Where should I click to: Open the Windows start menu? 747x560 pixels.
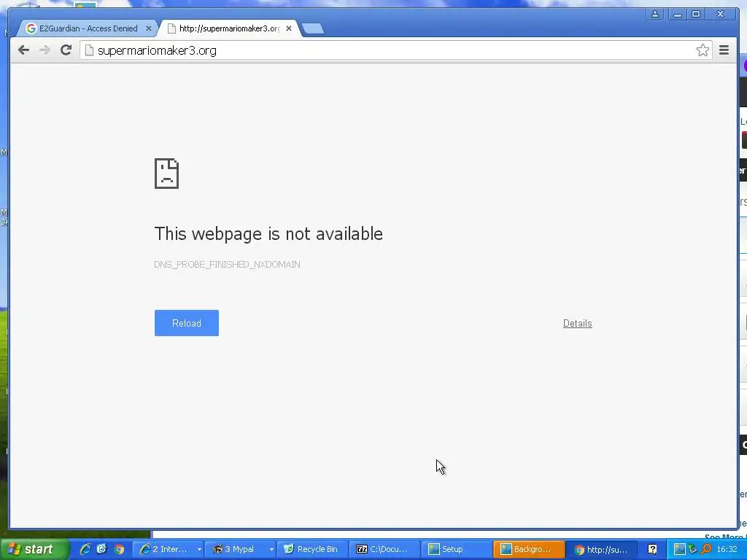click(34, 549)
